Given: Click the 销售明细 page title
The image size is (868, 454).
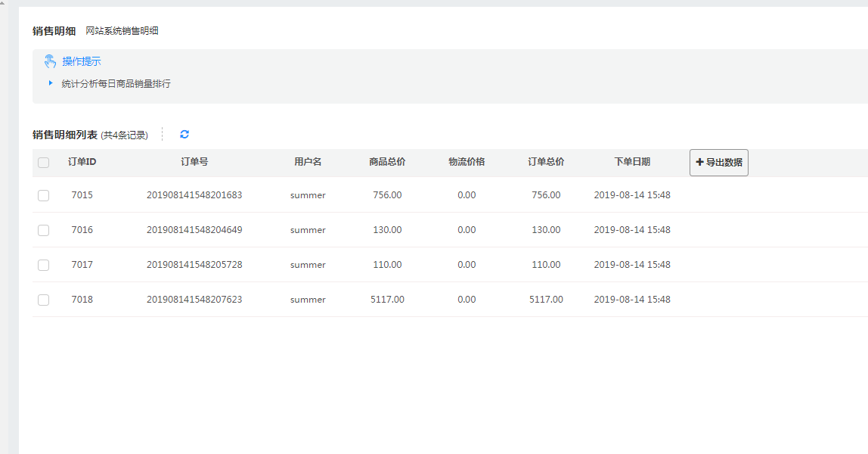Looking at the screenshot, I should tap(54, 31).
